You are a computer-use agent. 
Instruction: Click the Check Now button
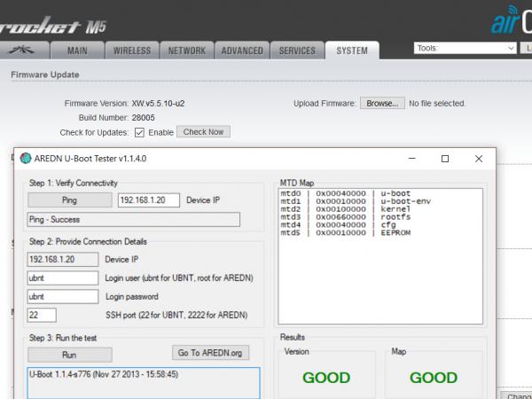(x=203, y=131)
